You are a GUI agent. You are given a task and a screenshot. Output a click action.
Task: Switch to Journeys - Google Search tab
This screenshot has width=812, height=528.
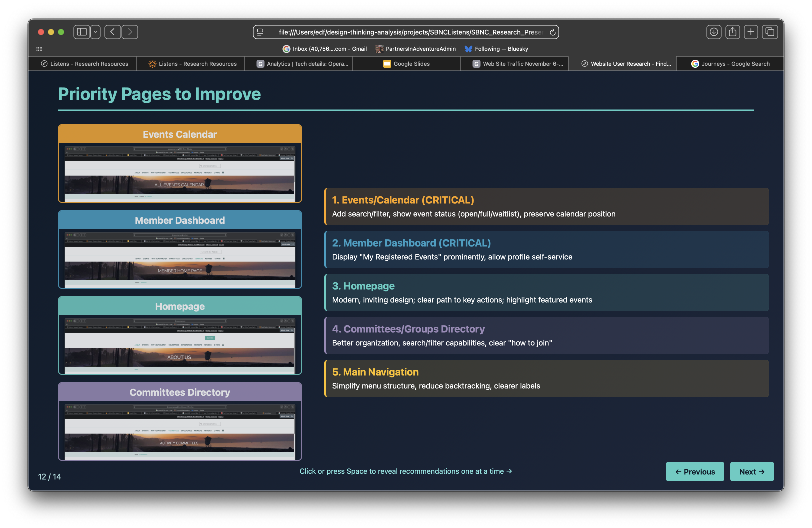click(730, 64)
